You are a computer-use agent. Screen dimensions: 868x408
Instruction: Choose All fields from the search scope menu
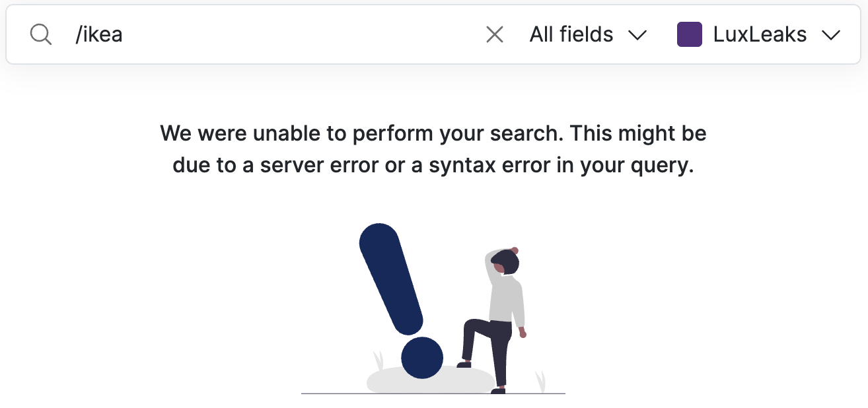(571, 34)
